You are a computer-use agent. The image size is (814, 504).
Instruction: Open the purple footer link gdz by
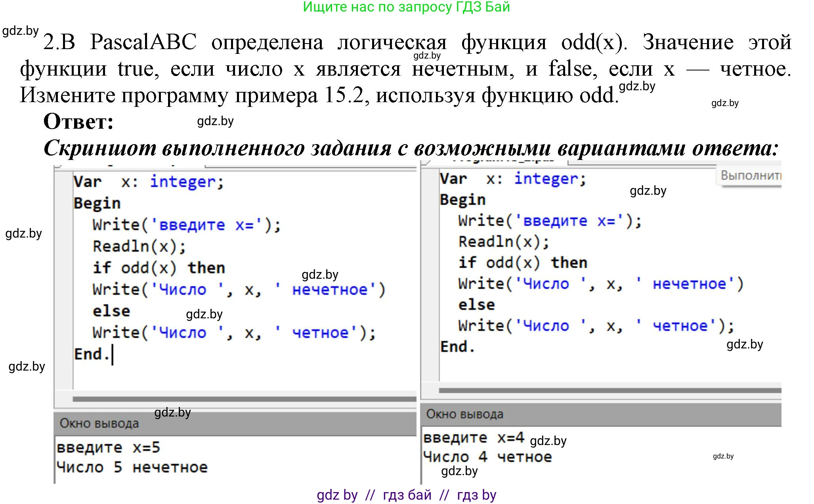337,495
